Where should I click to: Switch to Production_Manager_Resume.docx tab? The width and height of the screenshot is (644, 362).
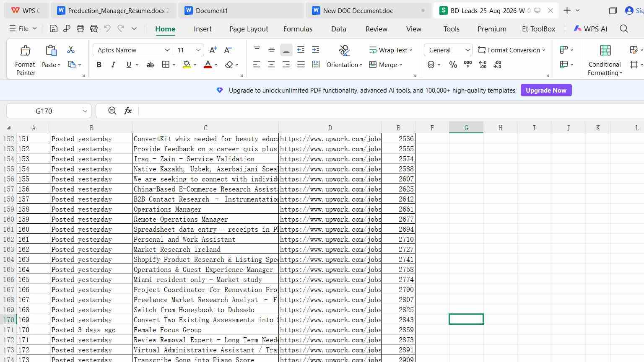(x=114, y=10)
